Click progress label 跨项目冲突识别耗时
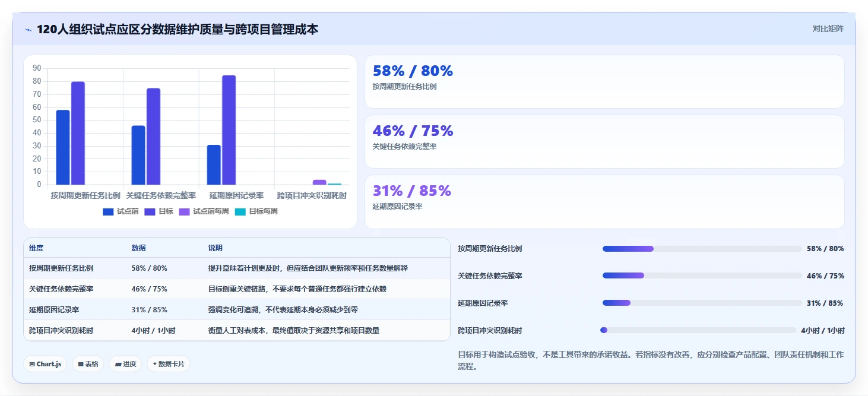This screenshot has height=396, width=868. coord(490,331)
